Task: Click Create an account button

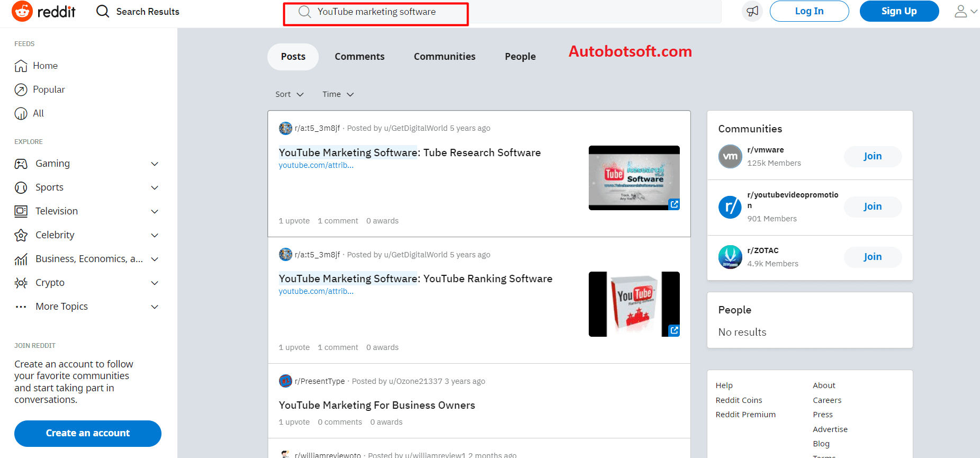Action: point(88,433)
